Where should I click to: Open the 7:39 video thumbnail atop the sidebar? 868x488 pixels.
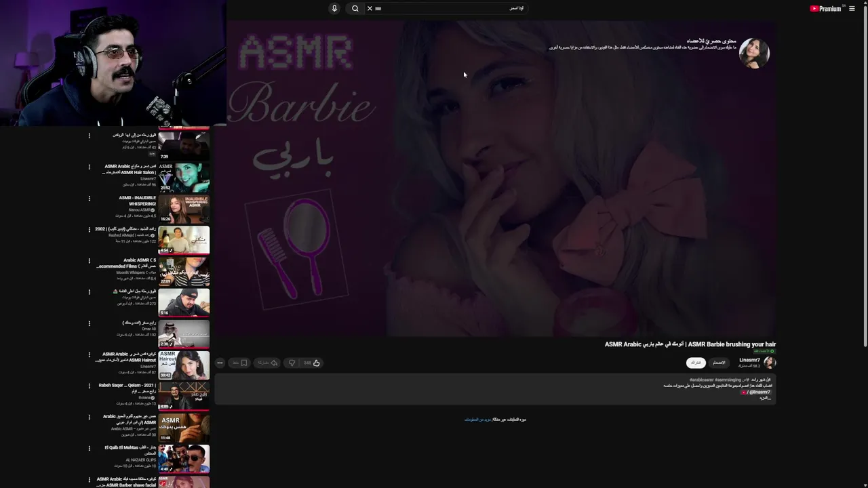pos(184,146)
